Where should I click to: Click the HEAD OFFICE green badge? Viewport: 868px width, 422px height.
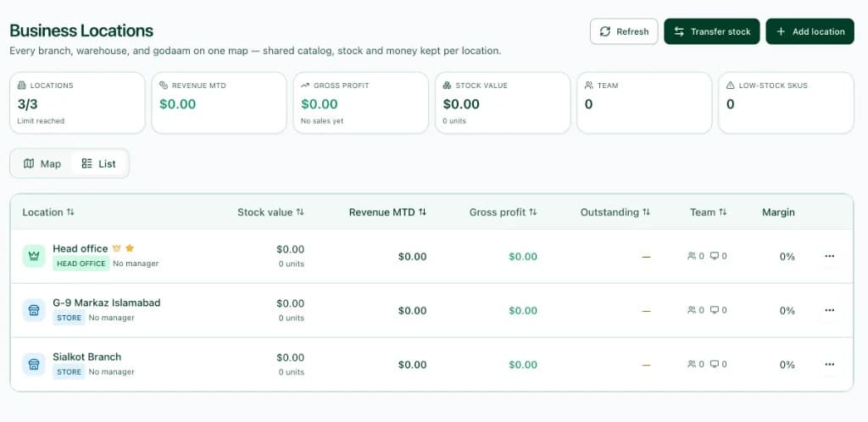point(81,264)
